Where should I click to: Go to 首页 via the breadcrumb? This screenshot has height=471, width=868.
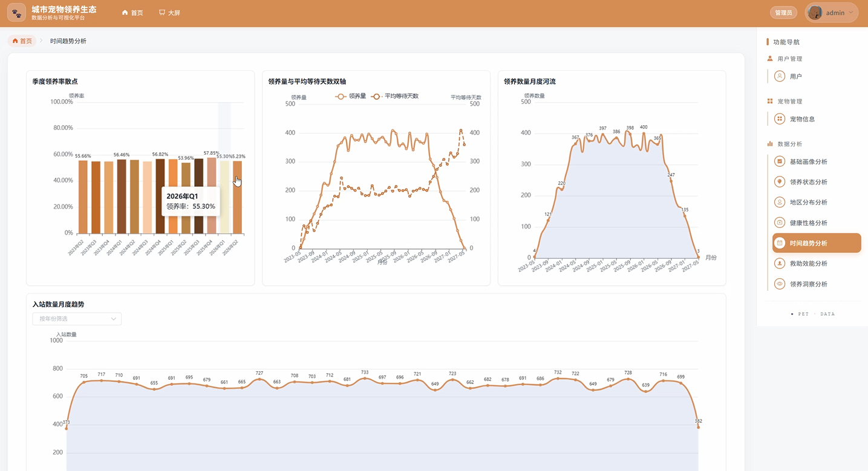click(x=22, y=41)
